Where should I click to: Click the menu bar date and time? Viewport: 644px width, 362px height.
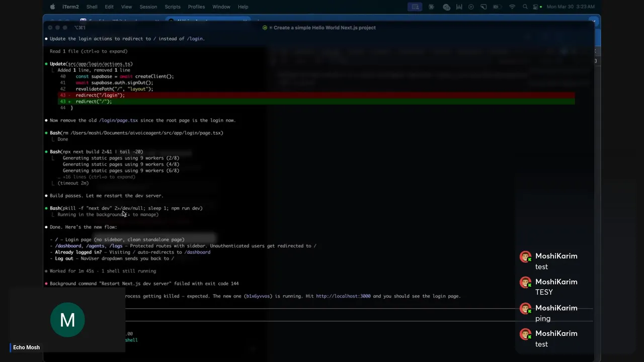point(571,7)
